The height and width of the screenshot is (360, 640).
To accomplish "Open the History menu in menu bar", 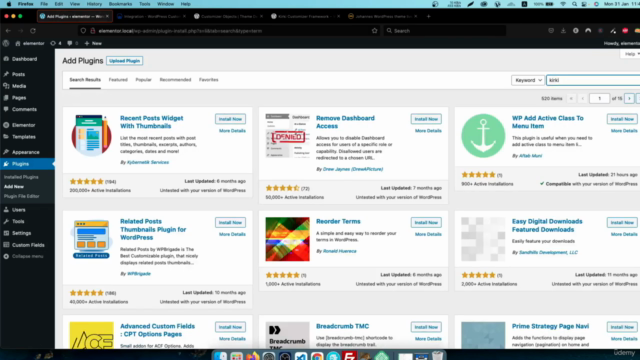I will coord(94,4).
